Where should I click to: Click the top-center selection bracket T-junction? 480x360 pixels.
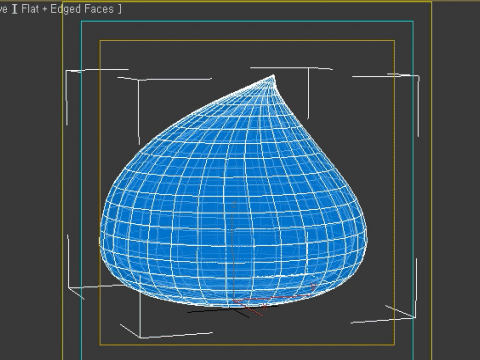point(308,68)
